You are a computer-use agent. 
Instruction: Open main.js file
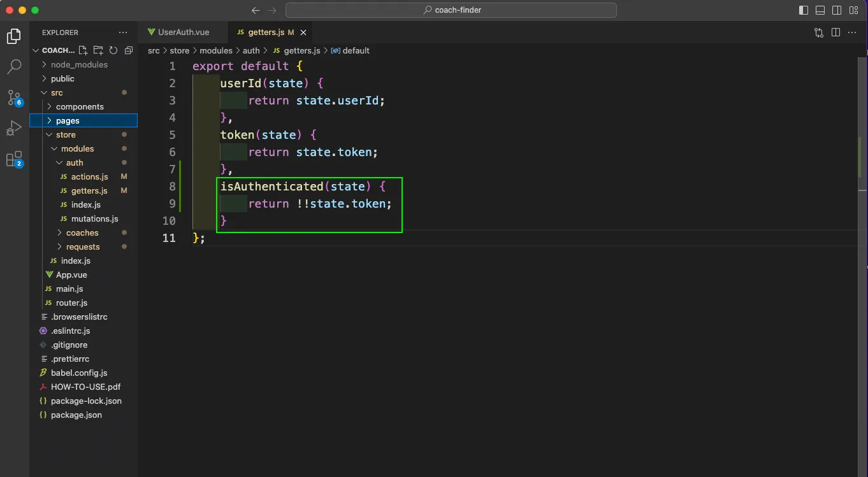[x=83, y=288]
